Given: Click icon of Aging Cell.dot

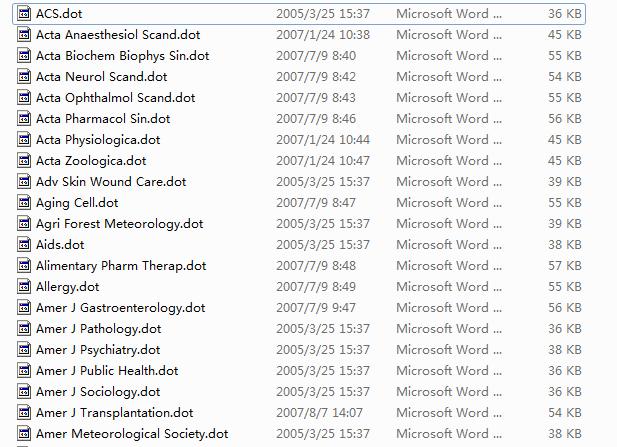Looking at the screenshot, I should 24,203.
